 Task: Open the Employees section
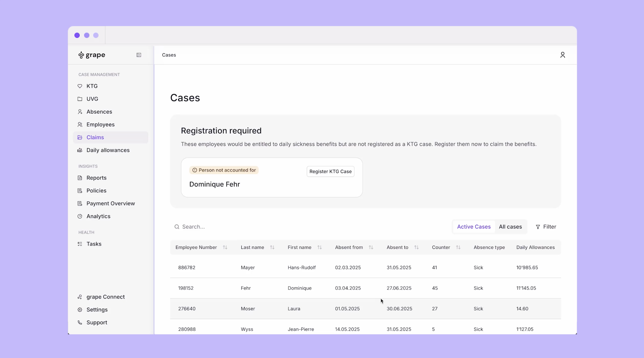(110, 124)
